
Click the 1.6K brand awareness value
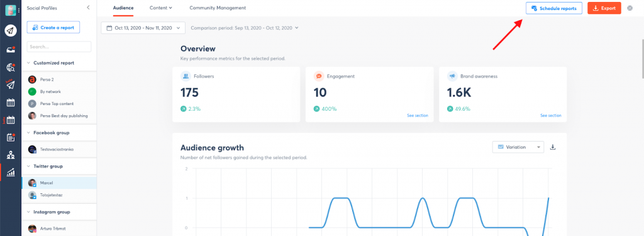[x=459, y=93]
